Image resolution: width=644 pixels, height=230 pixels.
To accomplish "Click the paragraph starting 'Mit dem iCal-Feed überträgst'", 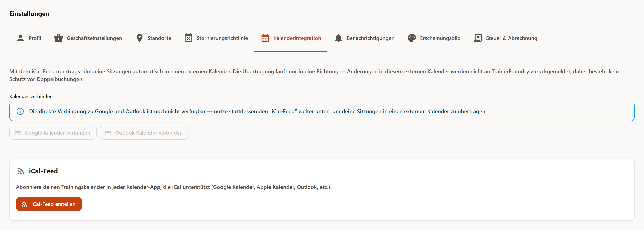I will point(314,75).
